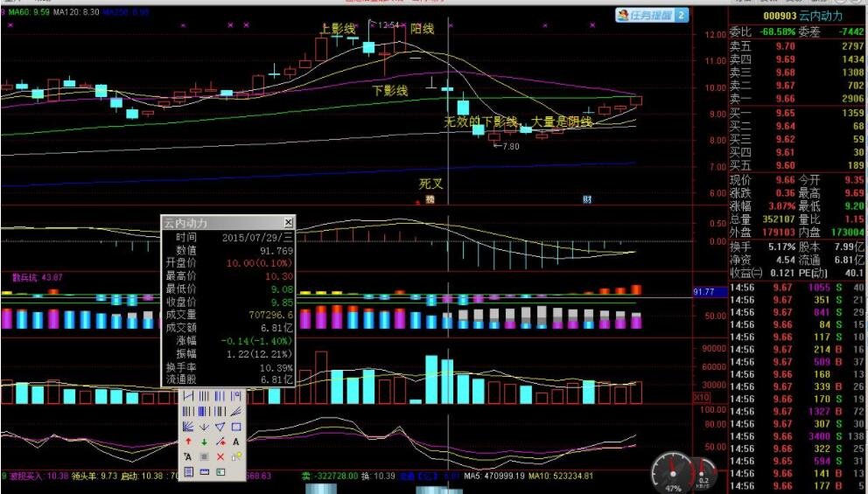The image size is (868, 494).
Task: Select the black equidistant vertical lines tool
Action: [x=204, y=396]
